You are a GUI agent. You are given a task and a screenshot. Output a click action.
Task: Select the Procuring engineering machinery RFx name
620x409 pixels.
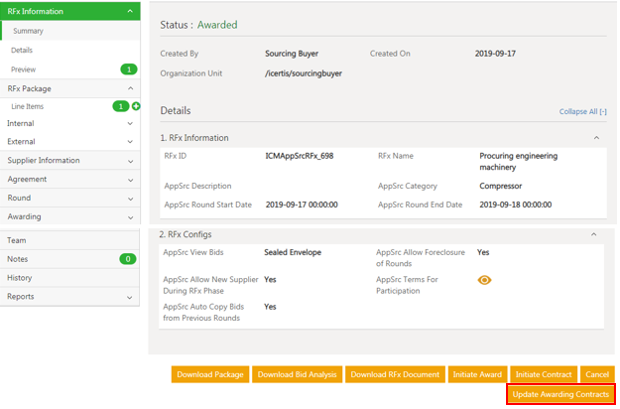[518, 161]
